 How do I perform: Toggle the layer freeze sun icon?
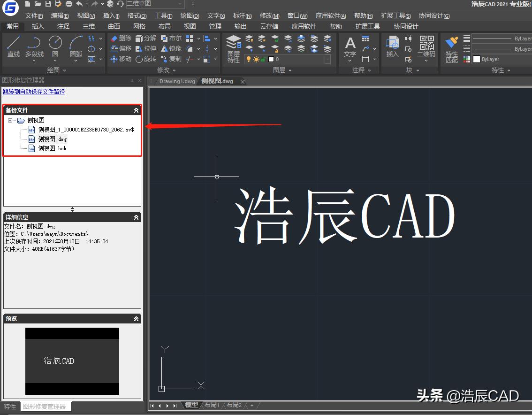tap(256, 59)
